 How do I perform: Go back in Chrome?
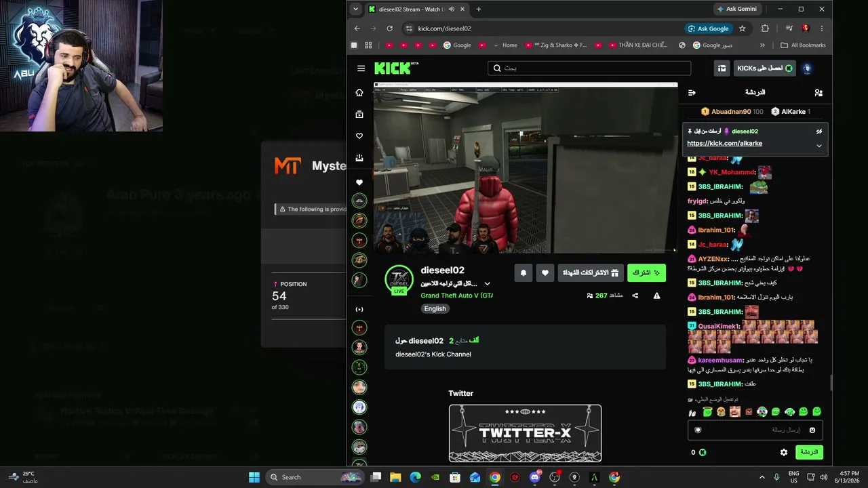click(x=357, y=28)
